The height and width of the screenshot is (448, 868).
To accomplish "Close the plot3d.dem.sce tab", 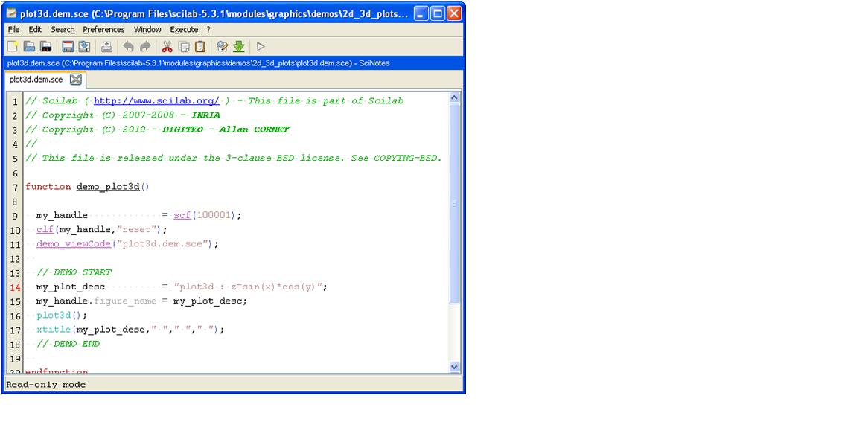I will pyautogui.click(x=75, y=80).
